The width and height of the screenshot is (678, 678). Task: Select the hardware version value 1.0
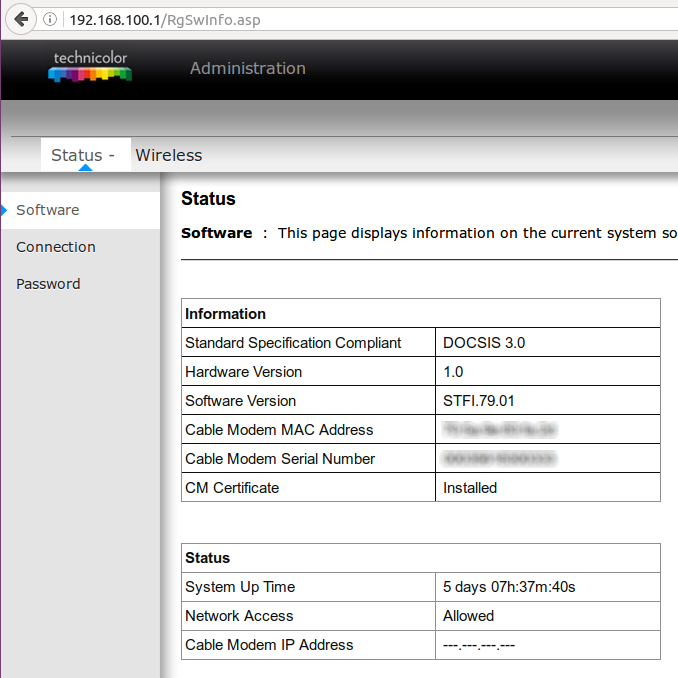[453, 371]
